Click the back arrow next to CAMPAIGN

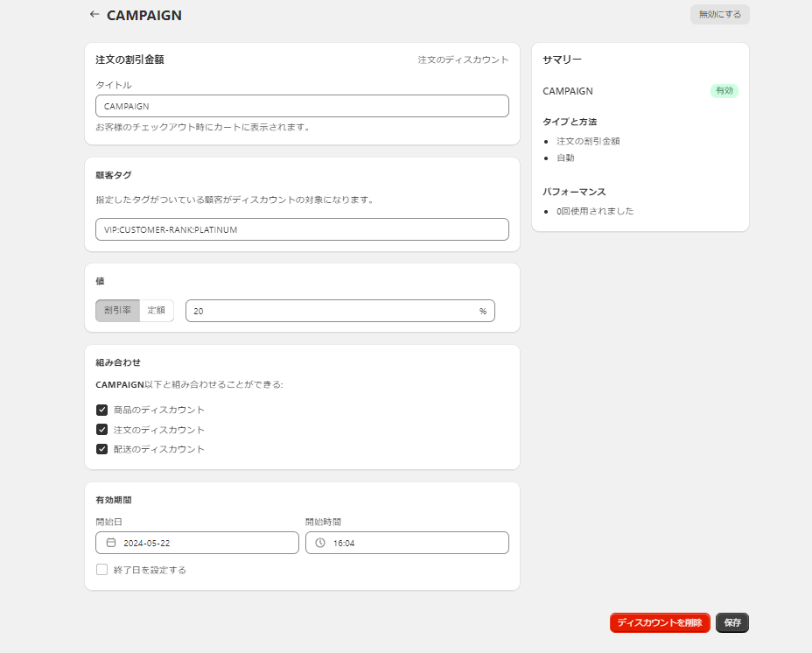click(x=94, y=14)
